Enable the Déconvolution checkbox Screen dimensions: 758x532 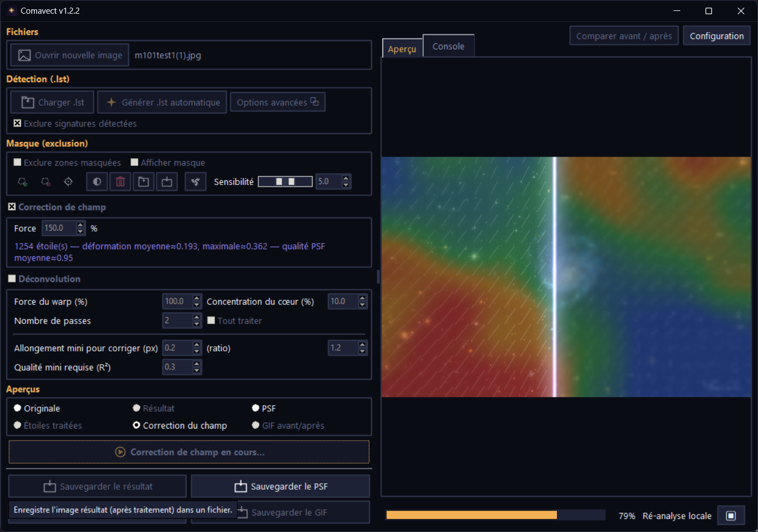pos(12,279)
